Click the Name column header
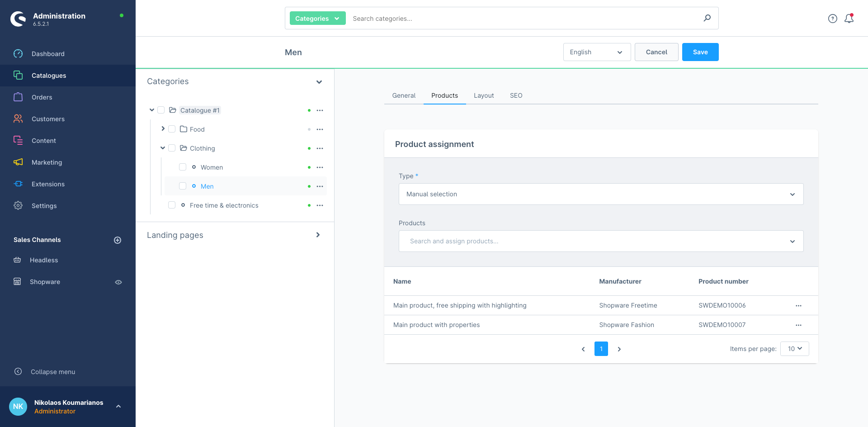The image size is (868, 427). 402,281
